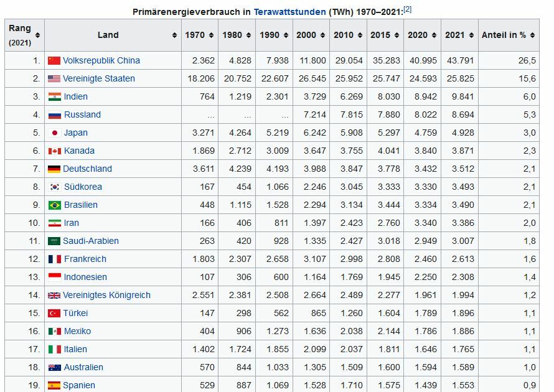Click the France flag icon
554x392 pixels.
click(x=55, y=259)
